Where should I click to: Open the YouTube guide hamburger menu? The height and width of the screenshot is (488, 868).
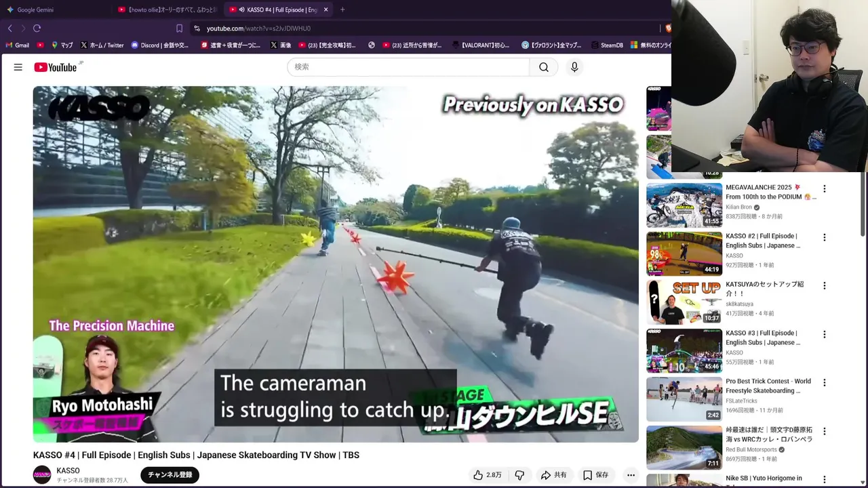point(18,67)
